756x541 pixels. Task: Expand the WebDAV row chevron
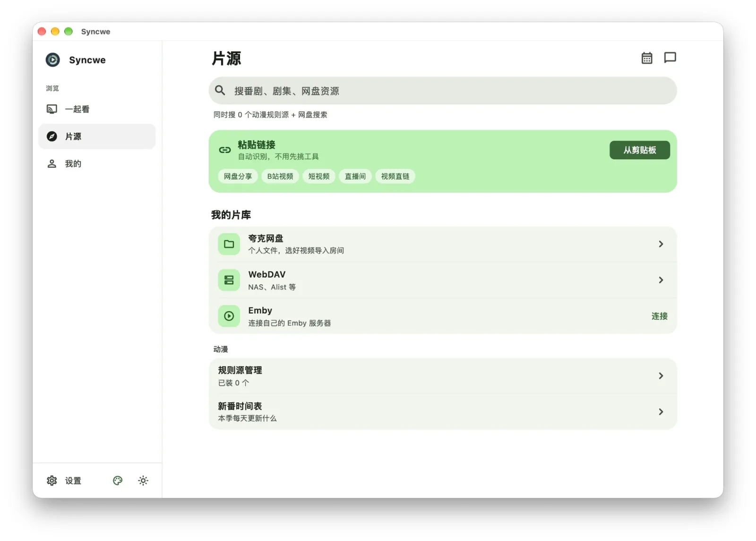pyautogui.click(x=661, y=280)
